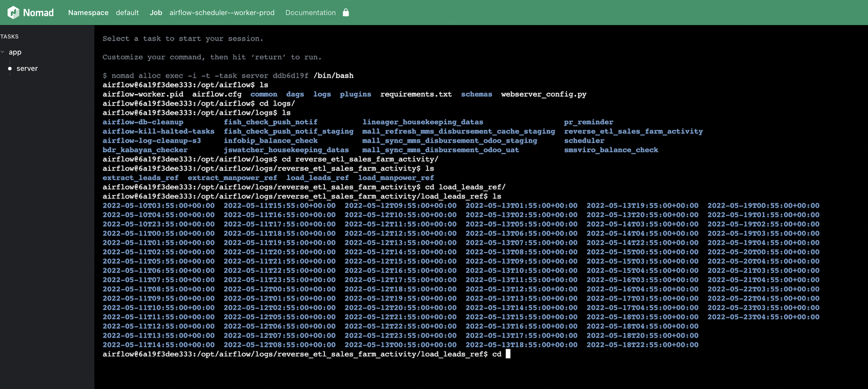Click the common directory name

click(263, 94)
